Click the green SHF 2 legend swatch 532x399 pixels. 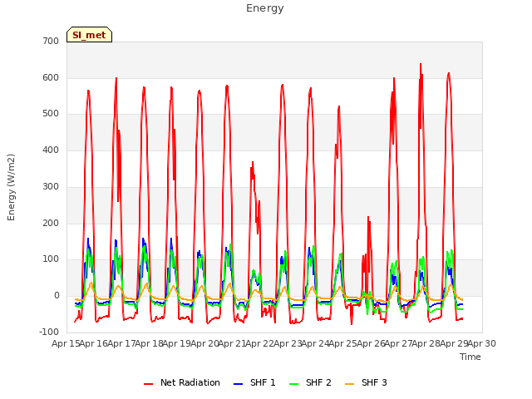293,383
